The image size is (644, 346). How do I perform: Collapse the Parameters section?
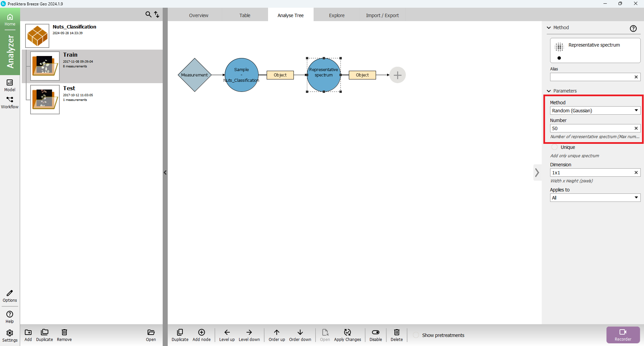[x=549, y=91]
